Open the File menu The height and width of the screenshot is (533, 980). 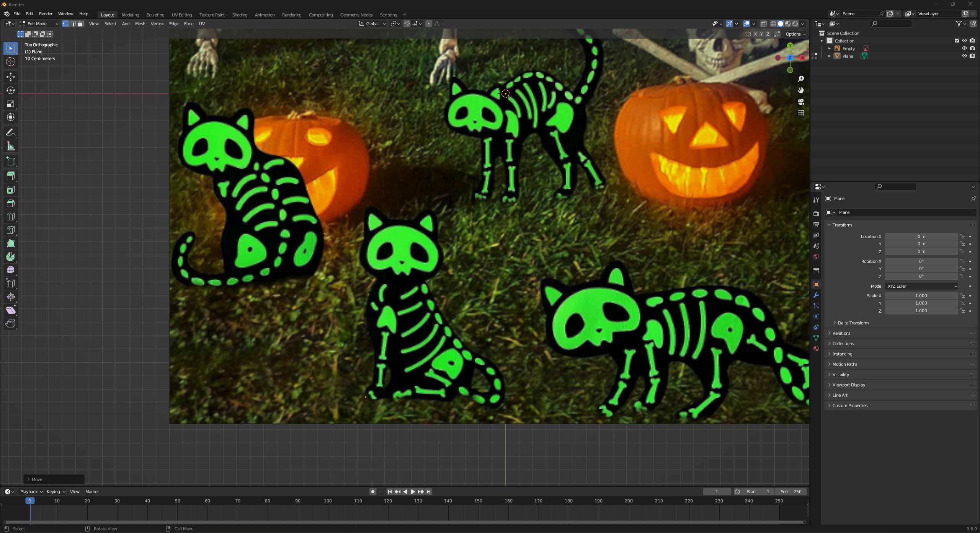(17, 14)
